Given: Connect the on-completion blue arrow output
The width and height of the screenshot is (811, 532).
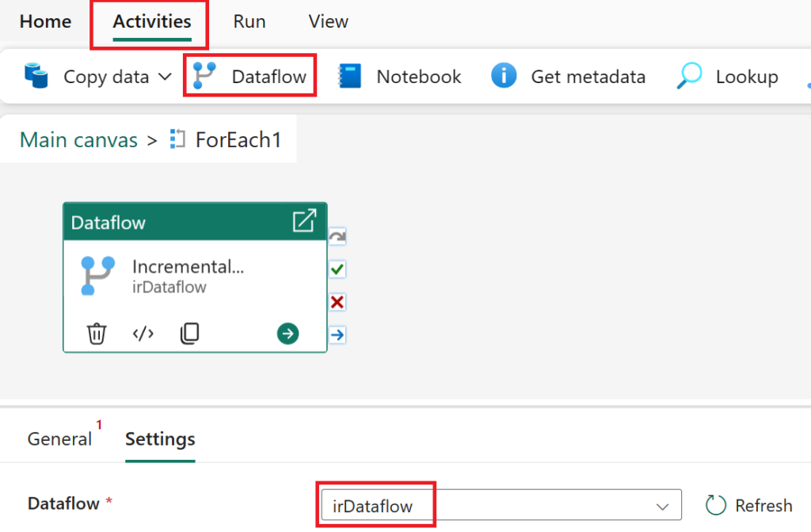Looking at the screenshot, I should [x=337, y=335].
